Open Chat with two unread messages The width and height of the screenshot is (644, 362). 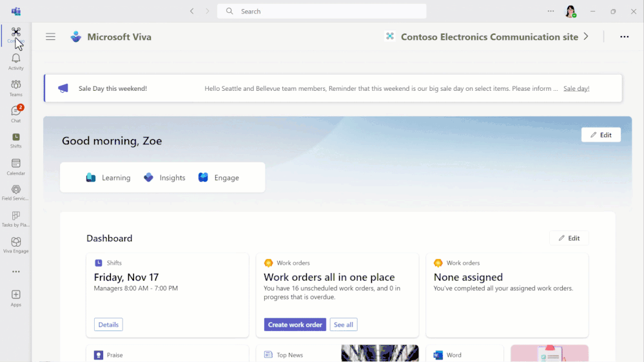[x=15, y=114]
